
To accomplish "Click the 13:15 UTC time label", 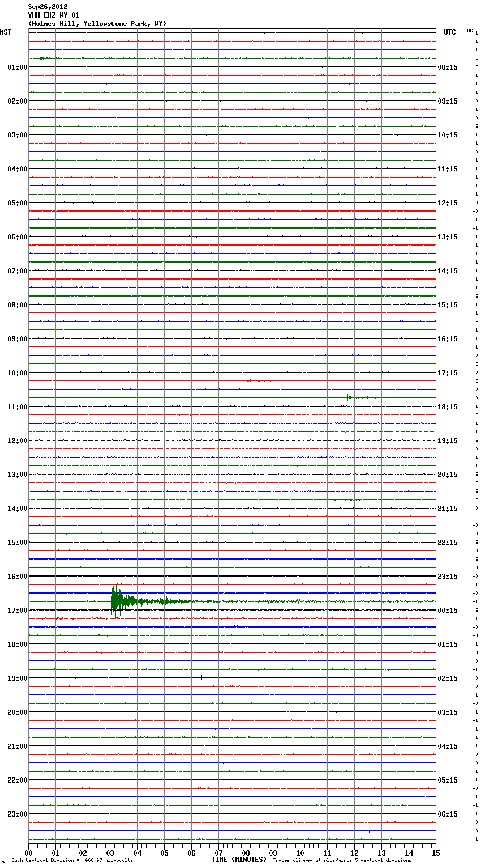I will [x=448, y=237].
